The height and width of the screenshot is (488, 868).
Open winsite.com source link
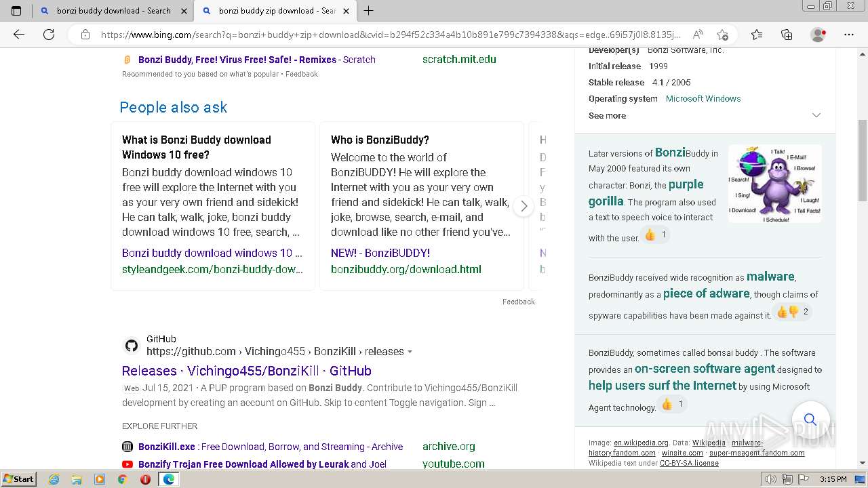pos(682,453)
